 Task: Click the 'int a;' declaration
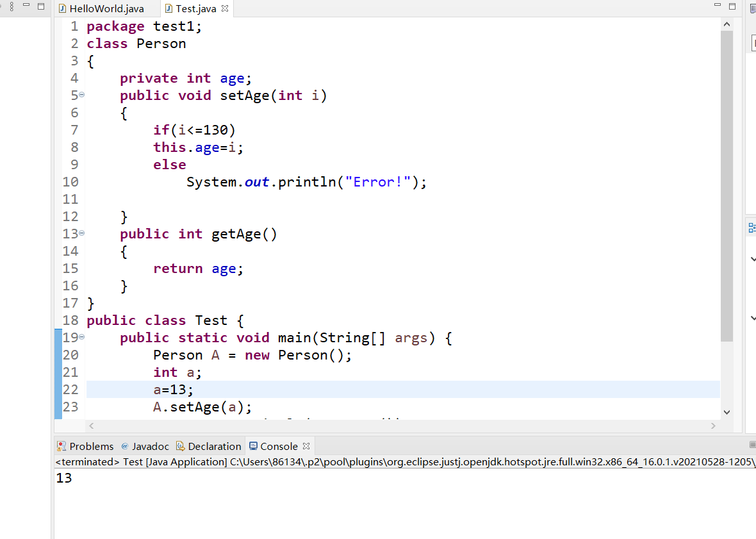point(177,372)
